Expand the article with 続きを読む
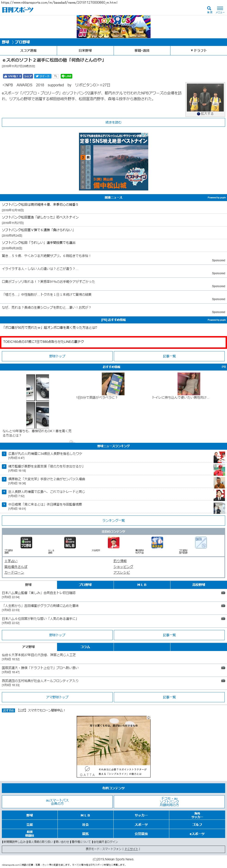 click(113, 122)
